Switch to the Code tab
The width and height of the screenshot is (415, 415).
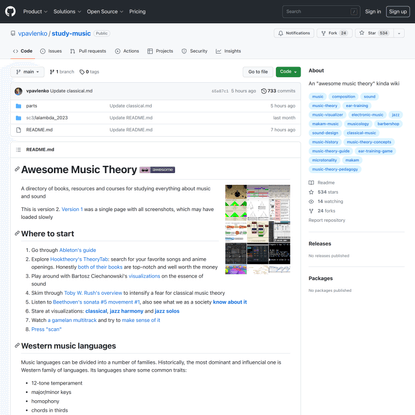click(23, 51)
